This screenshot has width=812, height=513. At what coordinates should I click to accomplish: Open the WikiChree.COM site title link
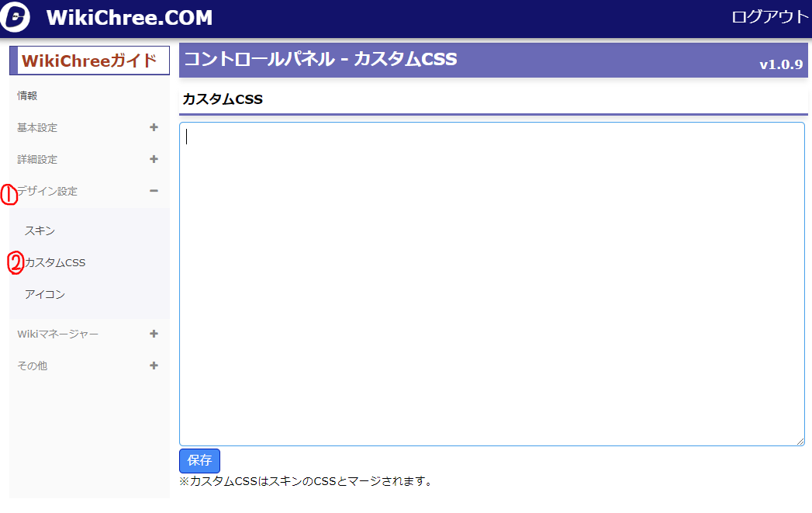coord(130,18)
